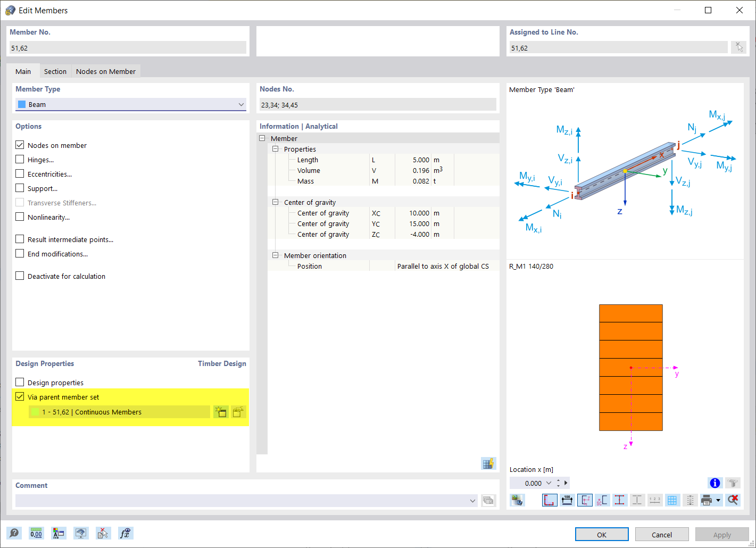Click the Member No. field showing 51,62
This screenshot has height=548, width=756.
pos(128,48)
